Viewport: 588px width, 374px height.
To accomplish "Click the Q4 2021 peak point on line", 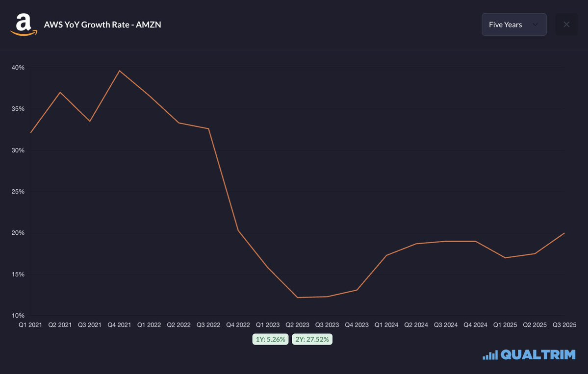I will pyautogui.click(x=119, y=71).
